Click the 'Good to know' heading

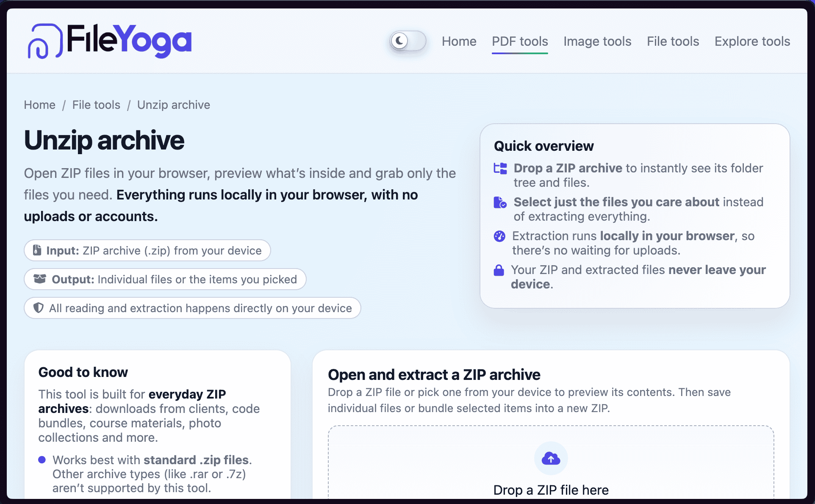click(x=83, y=372)
